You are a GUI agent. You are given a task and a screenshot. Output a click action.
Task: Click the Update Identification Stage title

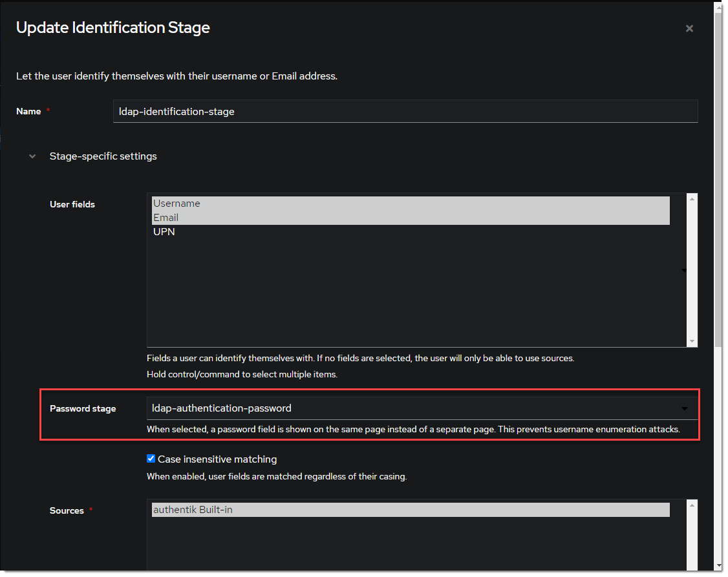[113, 27]
